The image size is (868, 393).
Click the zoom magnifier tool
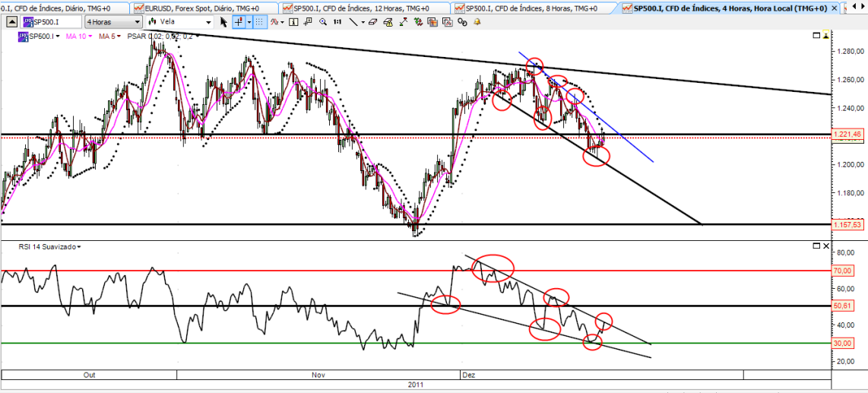coord(323,21)
